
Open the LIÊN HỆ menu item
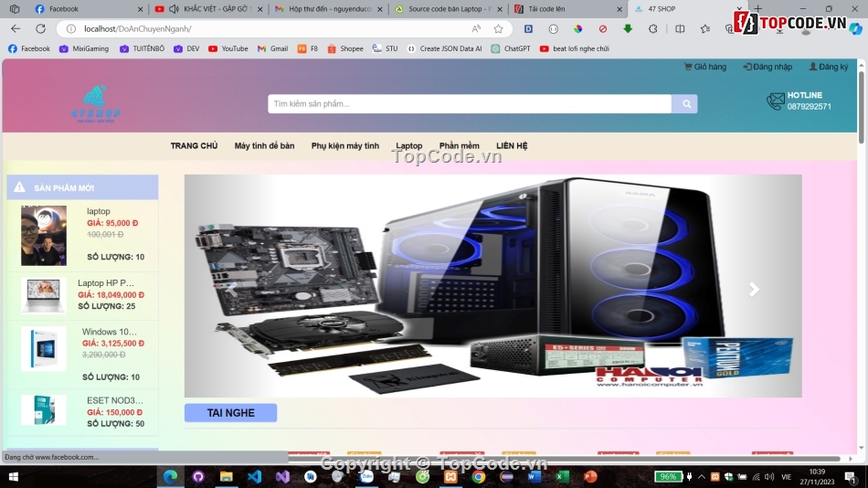tap(512, 145)
